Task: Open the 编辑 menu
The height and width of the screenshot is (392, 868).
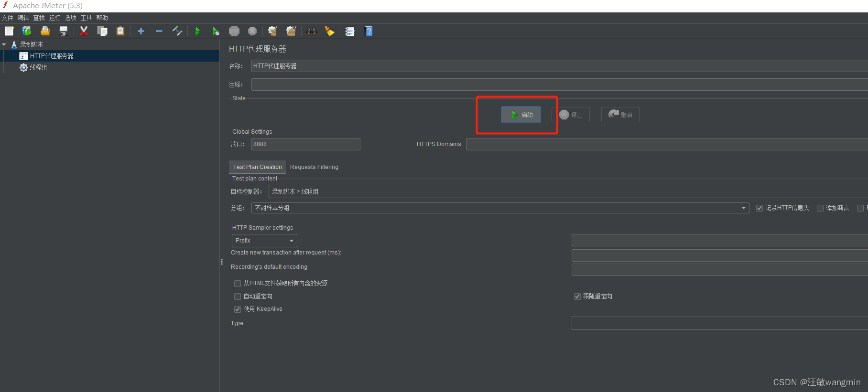Action: (x=23, y=18)
